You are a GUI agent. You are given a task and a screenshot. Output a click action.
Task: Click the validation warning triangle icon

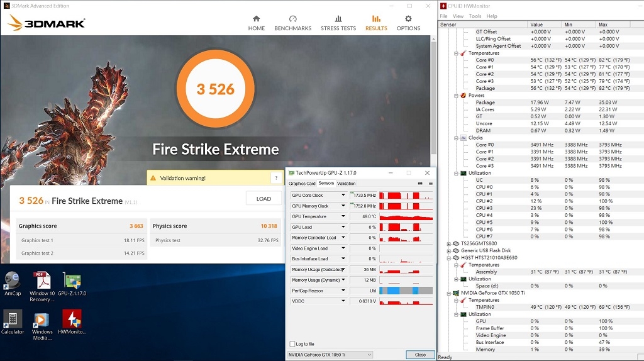coord(153,178)
